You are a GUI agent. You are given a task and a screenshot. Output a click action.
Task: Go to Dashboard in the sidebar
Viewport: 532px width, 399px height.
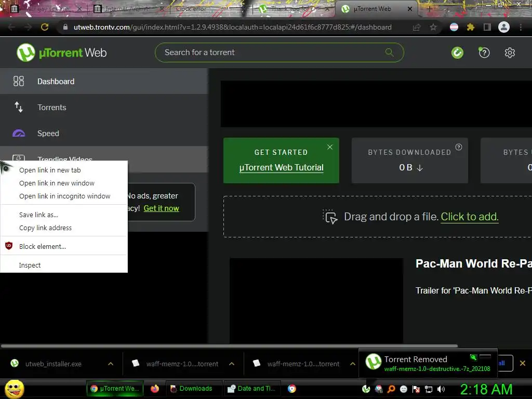click(104, 81)
